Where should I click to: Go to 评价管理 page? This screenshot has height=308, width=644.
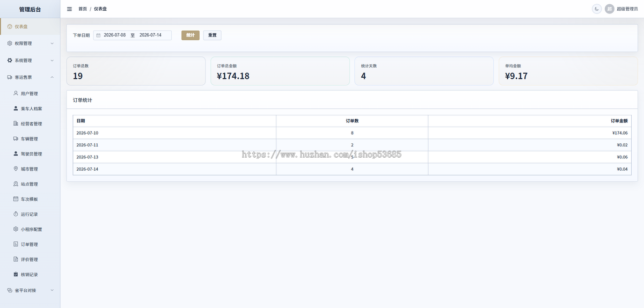click(30, 259)
